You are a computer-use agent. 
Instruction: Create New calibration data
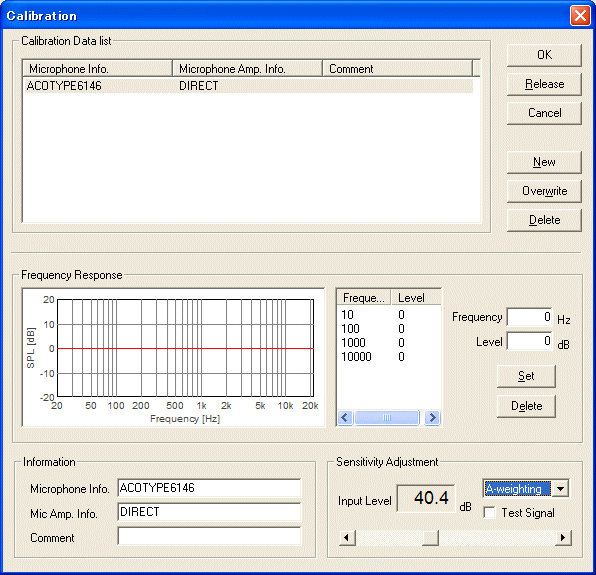click(544, 162)
